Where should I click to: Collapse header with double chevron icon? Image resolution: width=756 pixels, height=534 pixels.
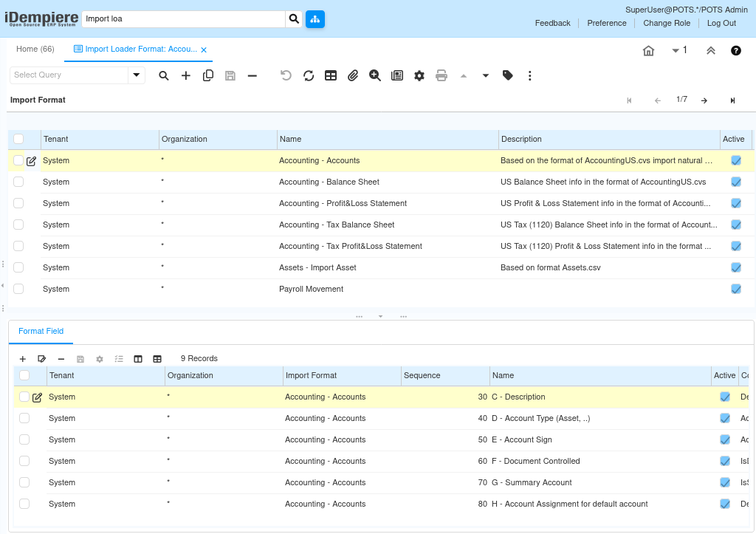pos(711,51)
